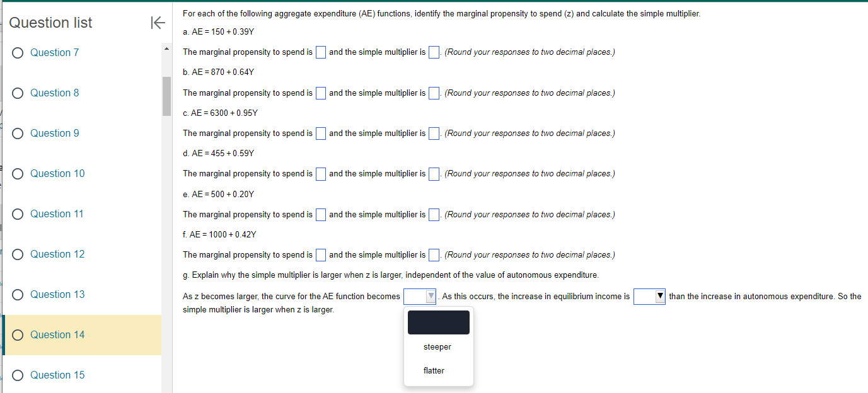868x393 pixels.
Task: Click the marginal propensity box for part c
Action: [x=320, y=133]
